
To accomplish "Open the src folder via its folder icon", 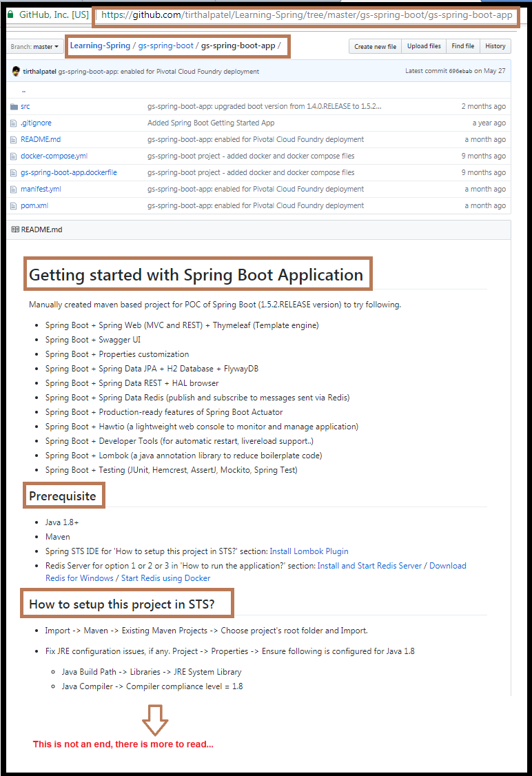I will pyautogui.click(x=14, y=106).
